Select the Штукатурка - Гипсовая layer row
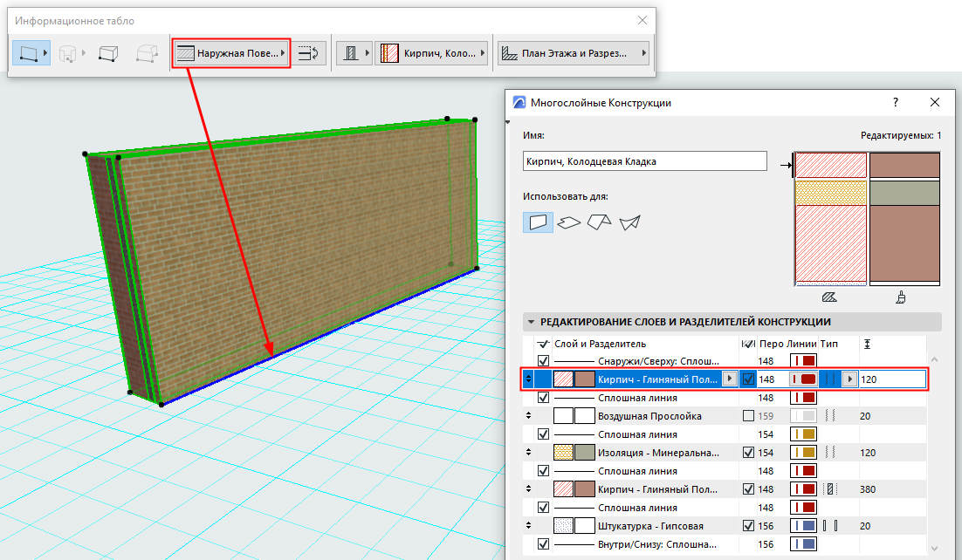The height and width of the screenshot is (560, 962). (x=724, y=526)
